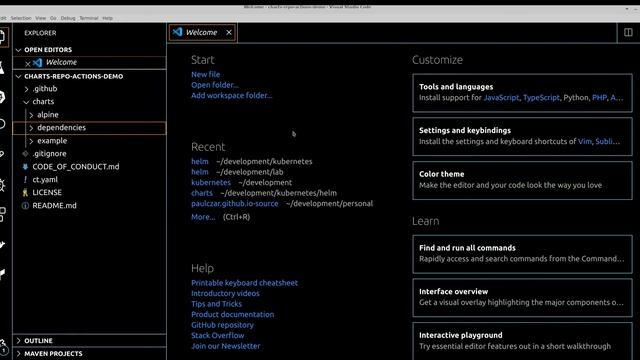Viewport: 640px width, 360px height.
Task: Expand the example folder
Action: click(31, 141)
